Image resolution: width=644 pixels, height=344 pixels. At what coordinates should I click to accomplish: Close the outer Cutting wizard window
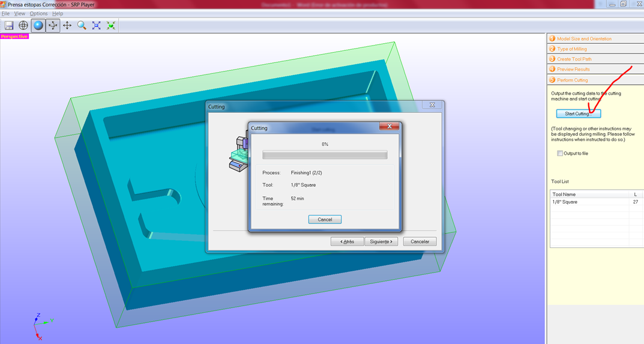pyautogui.click(x=432, y=105)
